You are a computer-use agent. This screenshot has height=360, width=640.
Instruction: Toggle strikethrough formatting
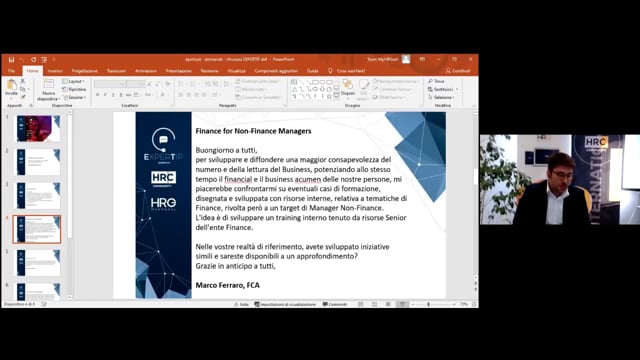(x=128, y=95)
